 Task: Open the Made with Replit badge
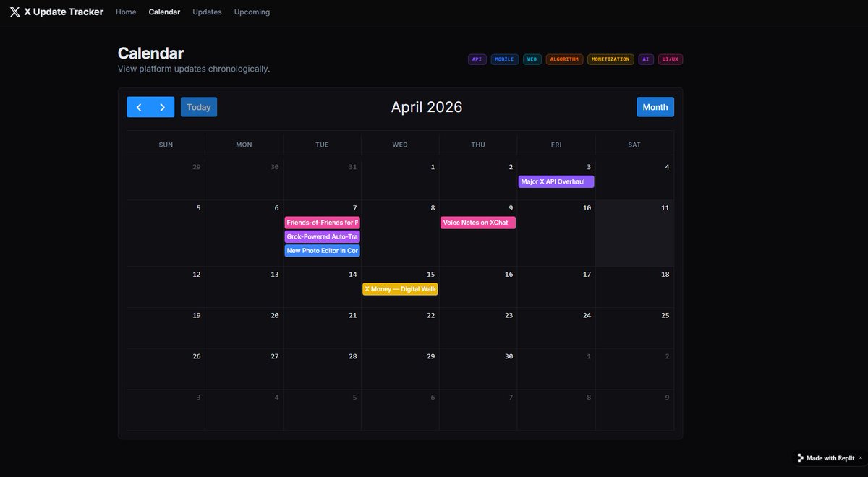(x=825, y=458)
